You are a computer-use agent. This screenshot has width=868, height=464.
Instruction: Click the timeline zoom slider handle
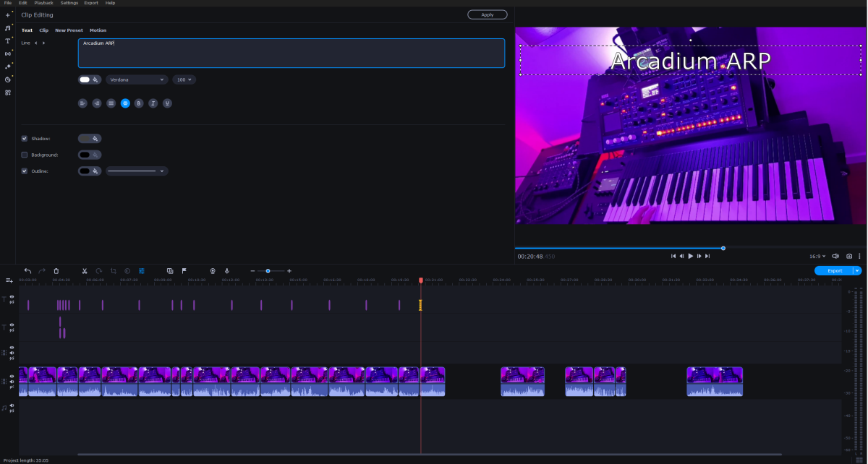click(268, 270)
